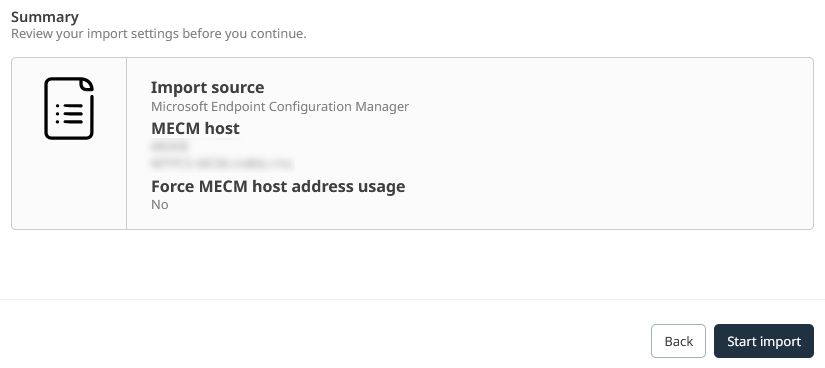Image resolution: width=825 pixels, height=368 pixels.
Task: Click the 'MECM host' label
Action: tap(195, 128)
